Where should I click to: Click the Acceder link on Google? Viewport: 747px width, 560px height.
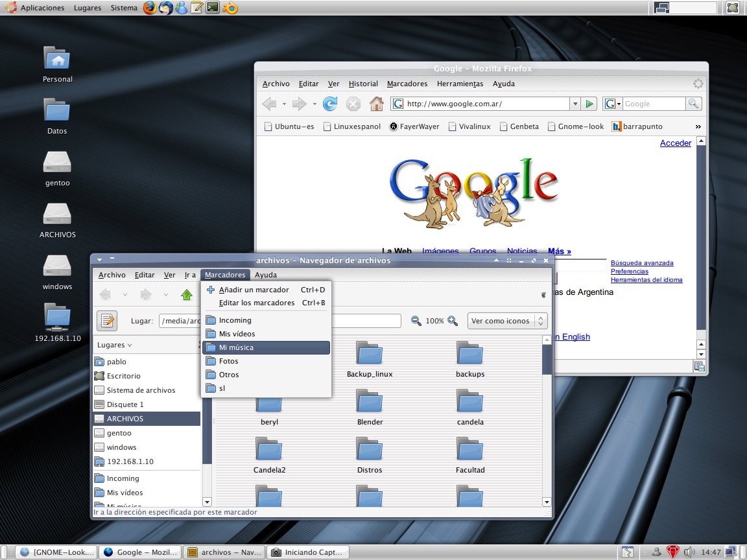[x=675, y=143]
